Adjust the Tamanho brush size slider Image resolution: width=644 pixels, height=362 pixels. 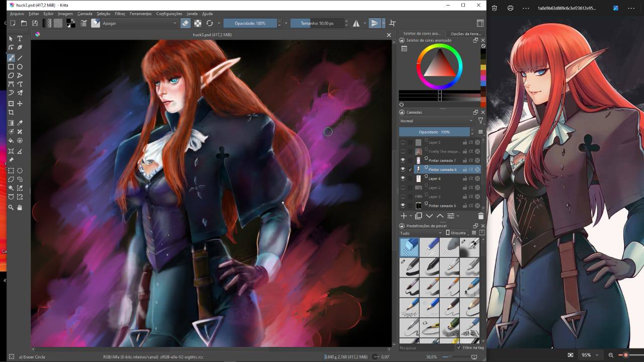[317, 23]
